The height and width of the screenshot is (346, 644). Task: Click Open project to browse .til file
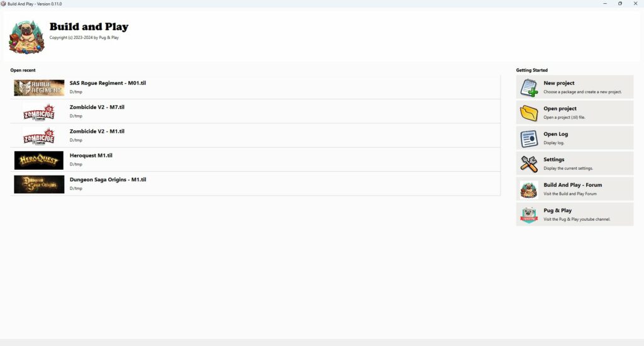click(x=575, y=113)
